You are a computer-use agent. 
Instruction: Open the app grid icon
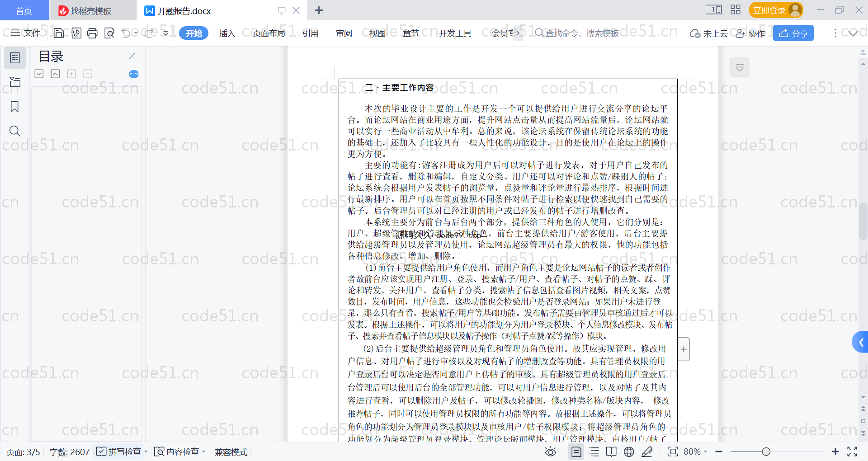coord(736,9)
